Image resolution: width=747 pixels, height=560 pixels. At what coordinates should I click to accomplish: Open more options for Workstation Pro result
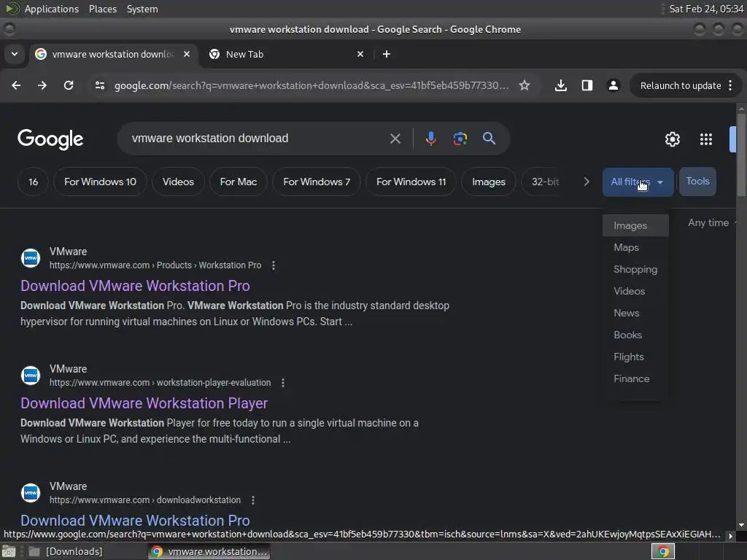tap(274, 265)
